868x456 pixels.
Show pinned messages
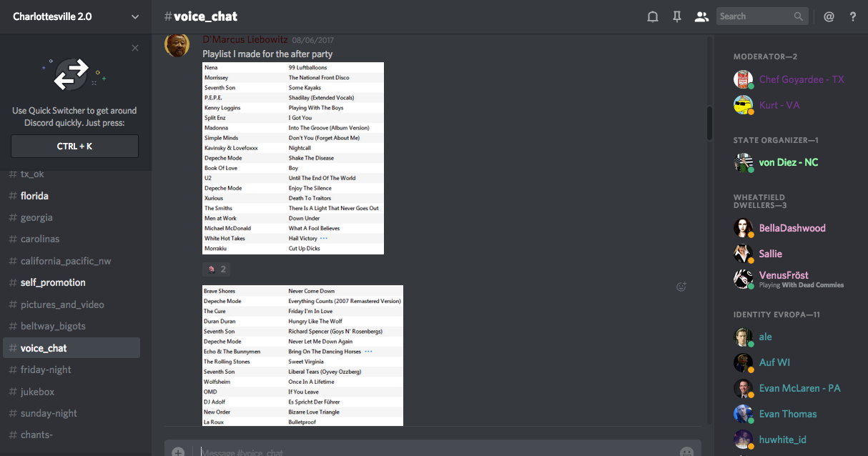[676, 16]
